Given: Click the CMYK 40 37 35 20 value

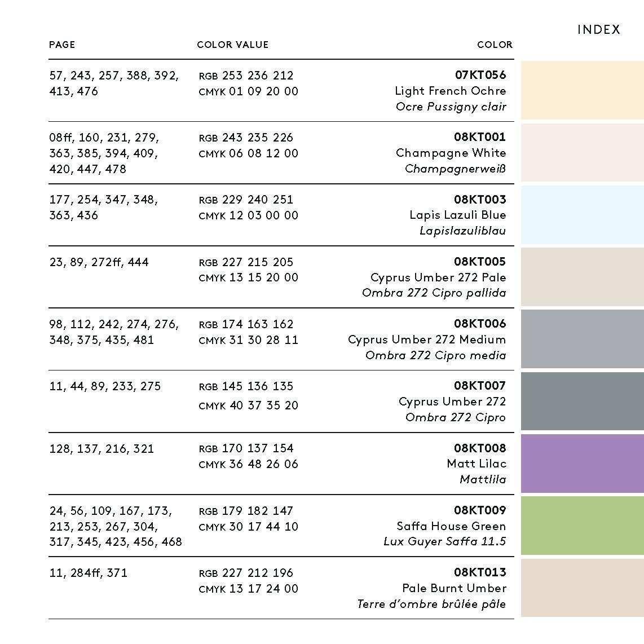Looking at the screenshot, I should pyautogui.click(x=249, y=405).
